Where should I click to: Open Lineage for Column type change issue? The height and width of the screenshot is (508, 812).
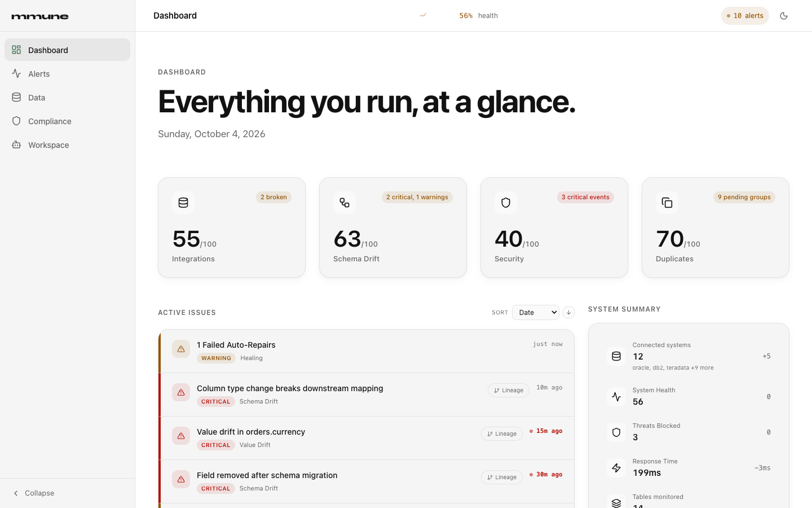(x=509, y=390)
